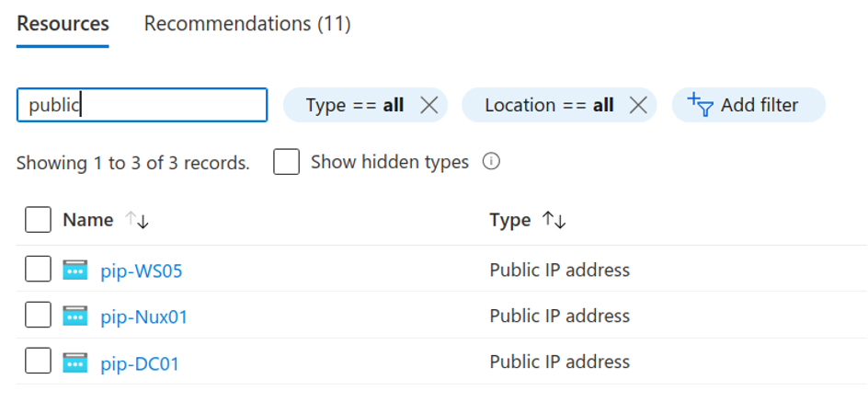Select the checkbox for pip-WS05
Viewport: 868px width, 414px height.
(x=38, y=270)
